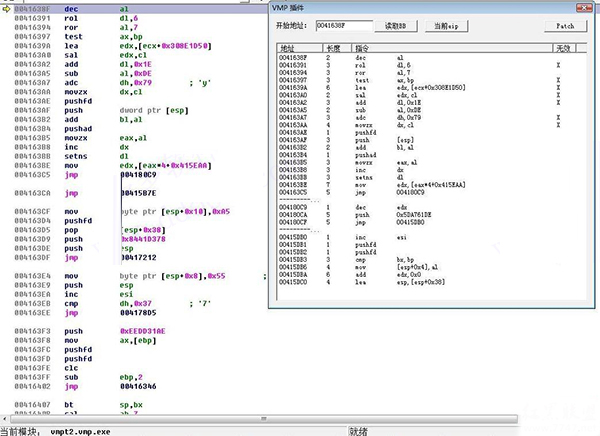Click disassembly line push 0xEEDD31AE

pyautogui.click(x=100, y=329)
